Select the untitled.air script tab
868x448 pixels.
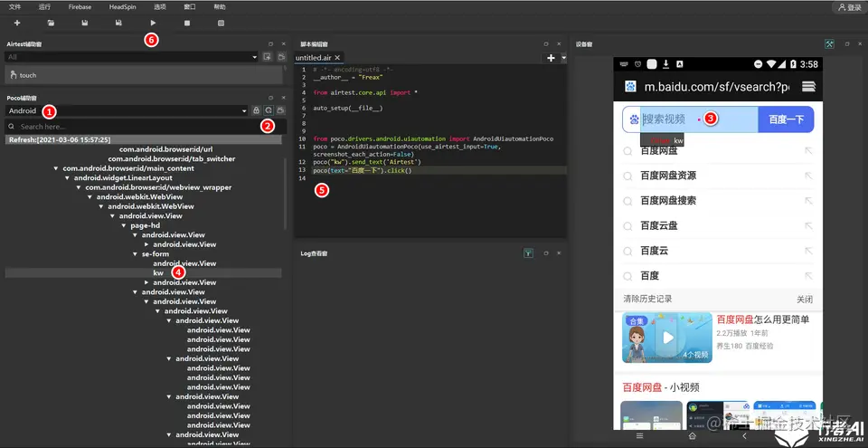pos(314,58)
